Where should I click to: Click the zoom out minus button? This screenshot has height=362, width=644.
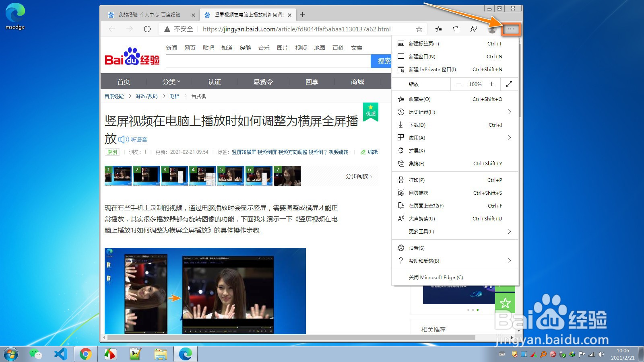click(458, 84)
